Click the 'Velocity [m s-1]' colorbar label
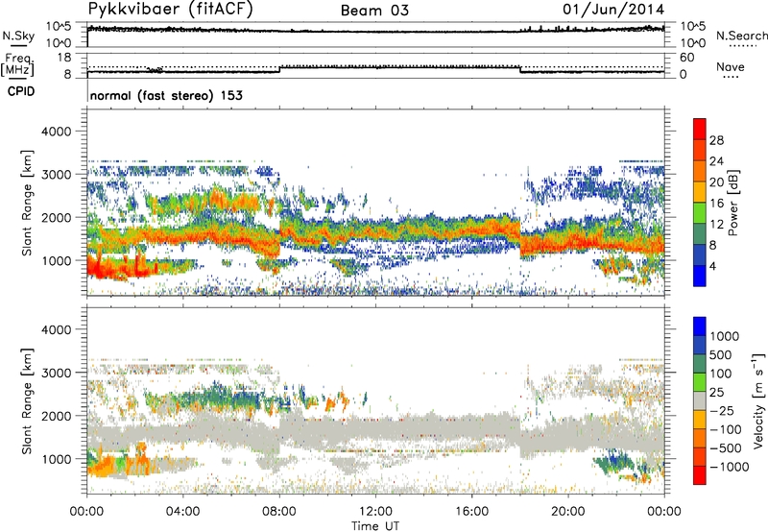768x532 pixels. click(x=758, y=400)
